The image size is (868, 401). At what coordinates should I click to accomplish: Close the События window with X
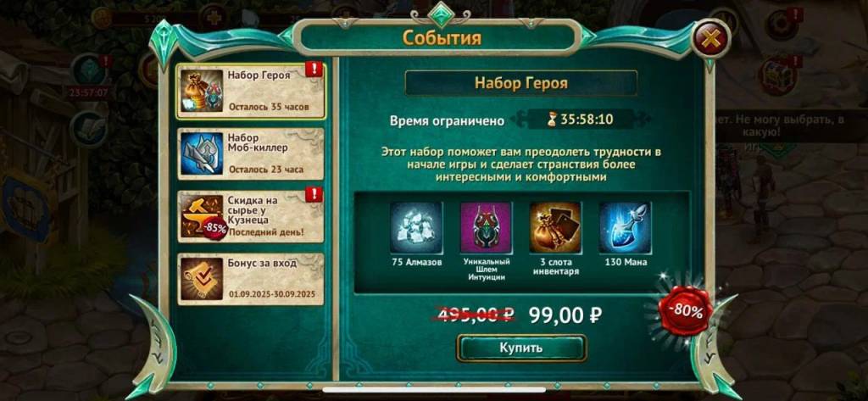(710, 39)
